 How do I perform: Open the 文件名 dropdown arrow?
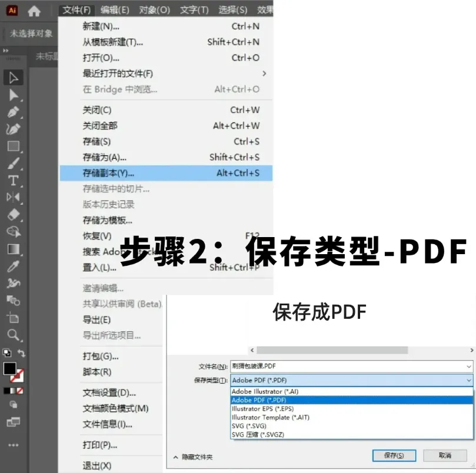click(469, 367)
